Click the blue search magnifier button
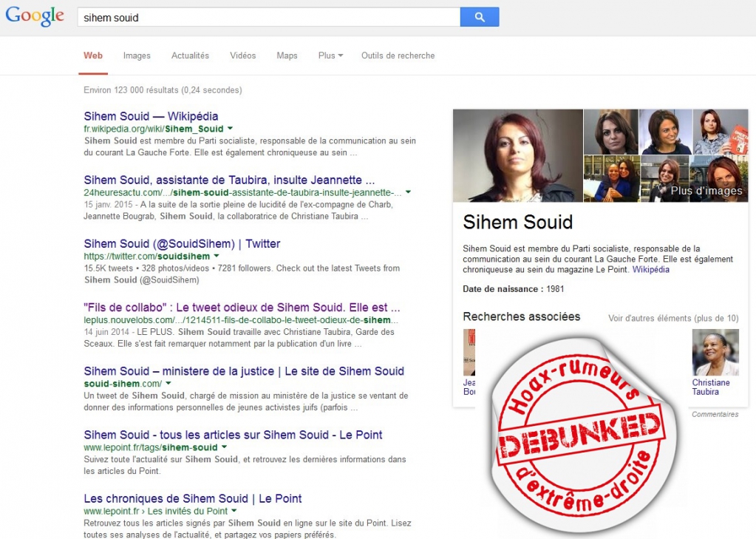 [480, 17]
